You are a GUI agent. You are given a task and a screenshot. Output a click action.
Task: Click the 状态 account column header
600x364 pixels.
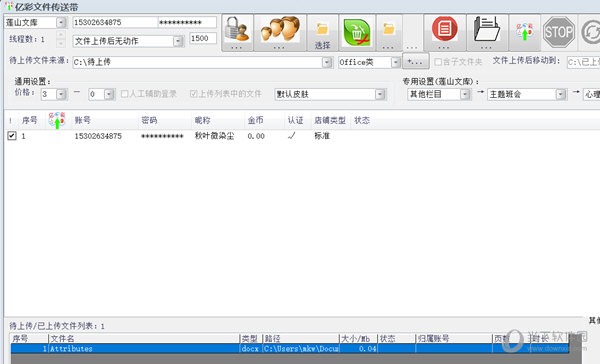coord(362,120)
